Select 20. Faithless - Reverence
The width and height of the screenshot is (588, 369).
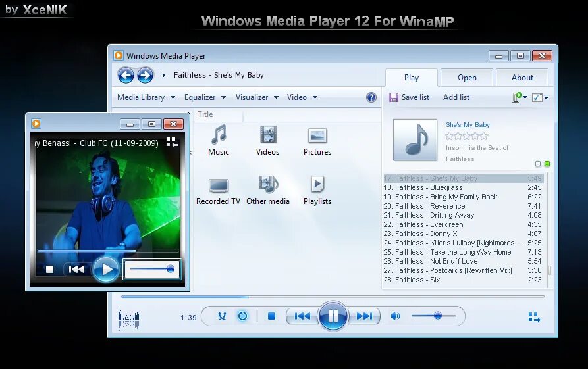tap(462, 206)
